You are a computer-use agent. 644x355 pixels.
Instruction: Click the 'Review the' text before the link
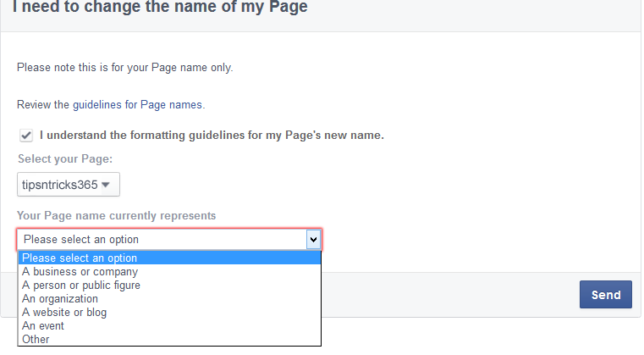point(43,105)
